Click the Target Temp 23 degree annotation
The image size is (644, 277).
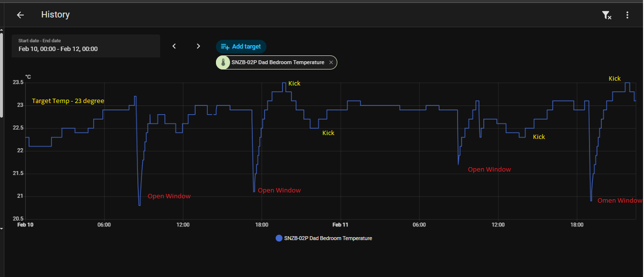point(68,101)
